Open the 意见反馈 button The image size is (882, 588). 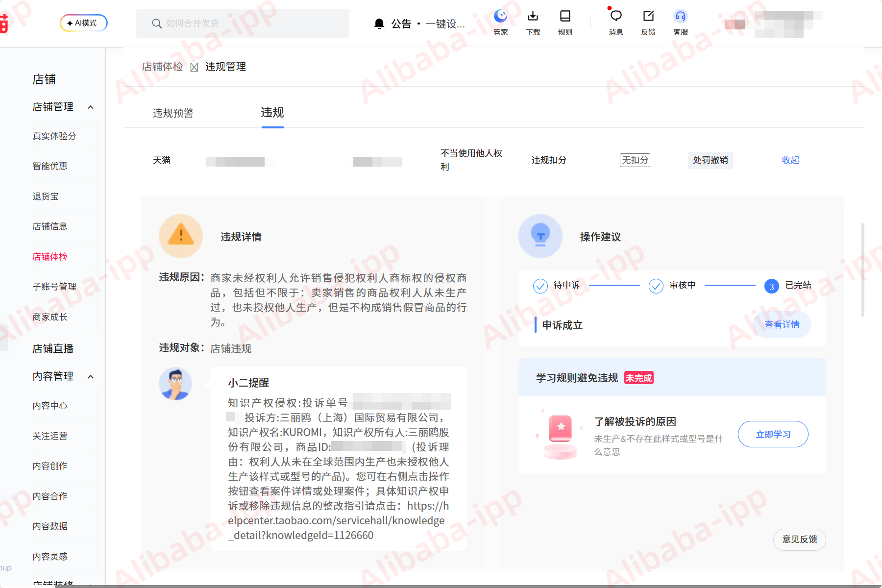[800, 539]
